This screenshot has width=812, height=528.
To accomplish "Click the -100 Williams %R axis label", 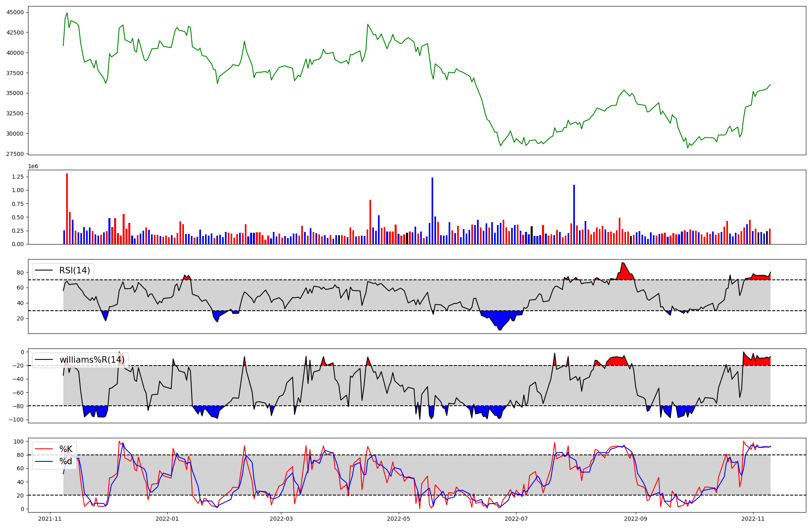I will (17, 420).
